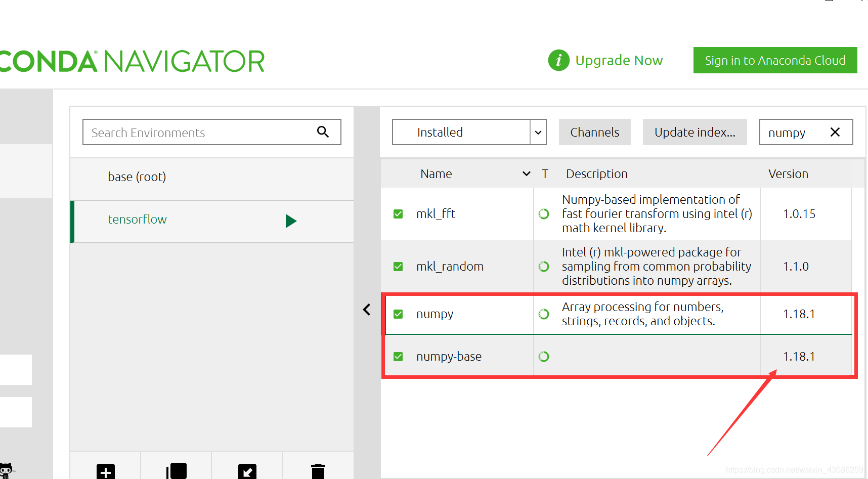Image resolution: width=868 pixels, height=479 pixels.
Task: Click the mkl_fft package name
Action: point(436,214)
